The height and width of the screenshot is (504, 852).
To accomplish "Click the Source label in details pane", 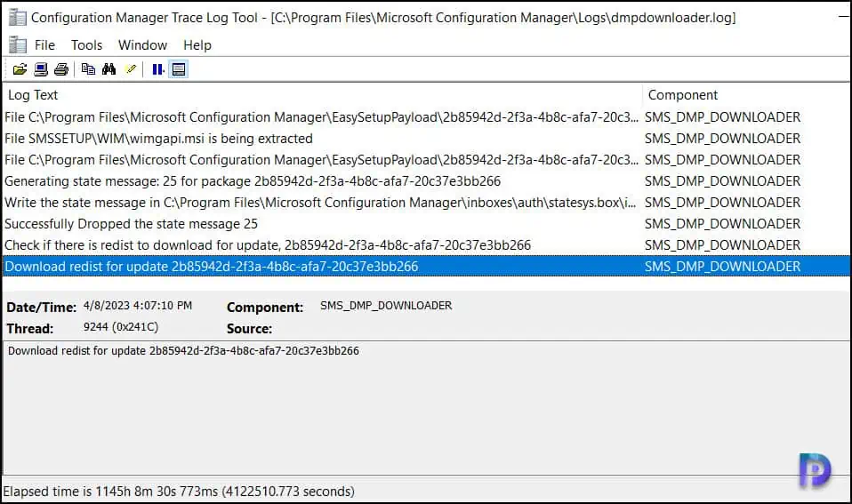I will click(249, 329).
